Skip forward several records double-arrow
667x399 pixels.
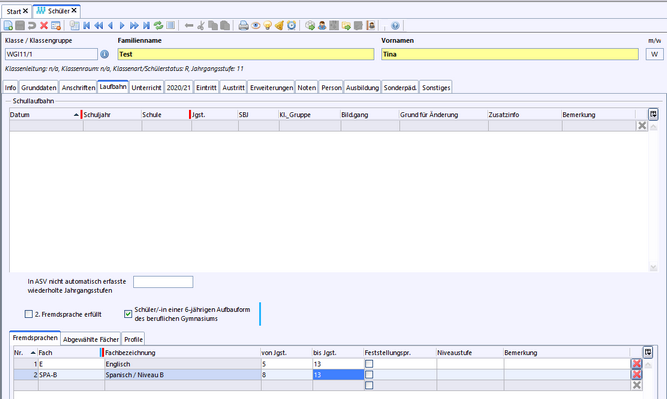[x=134, y=26]
